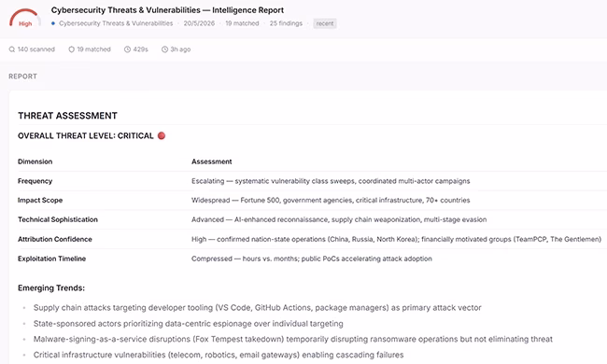607x364 pixels.
Task: Click the '429s' duration value
Action: (x=140, y=49)
